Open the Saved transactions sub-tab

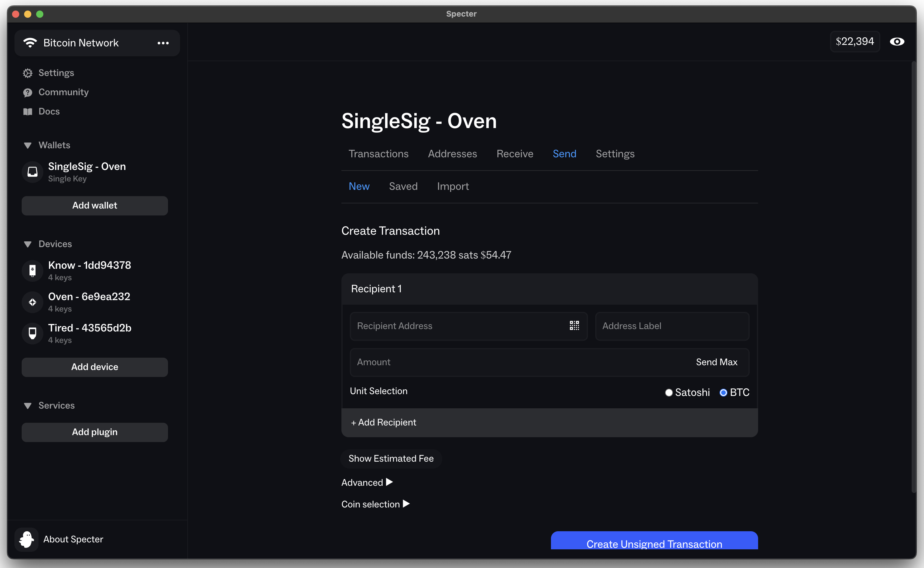(x=403, y=186)
